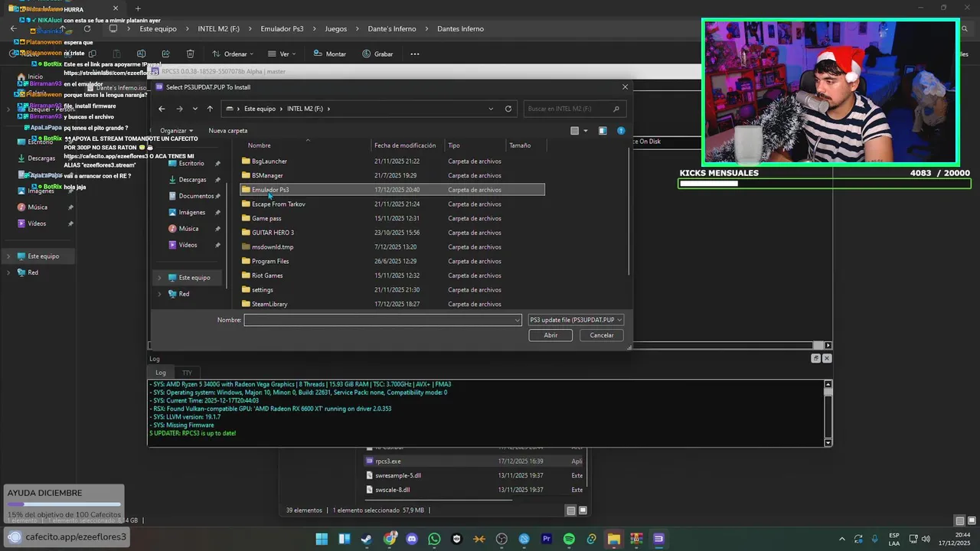Select the Emulador Ps3 folder
Image resolution: width=980 pixels, height=551 pixels.
392,190
